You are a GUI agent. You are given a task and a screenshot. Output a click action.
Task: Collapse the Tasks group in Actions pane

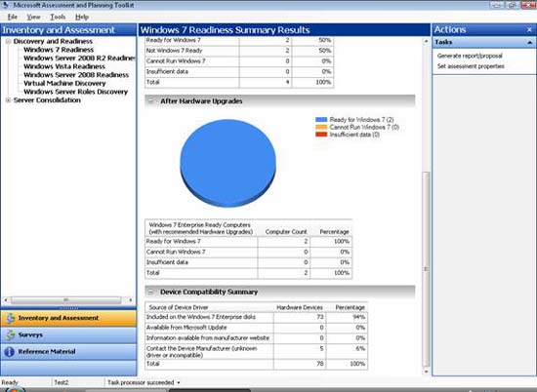(x=530, y=42)
